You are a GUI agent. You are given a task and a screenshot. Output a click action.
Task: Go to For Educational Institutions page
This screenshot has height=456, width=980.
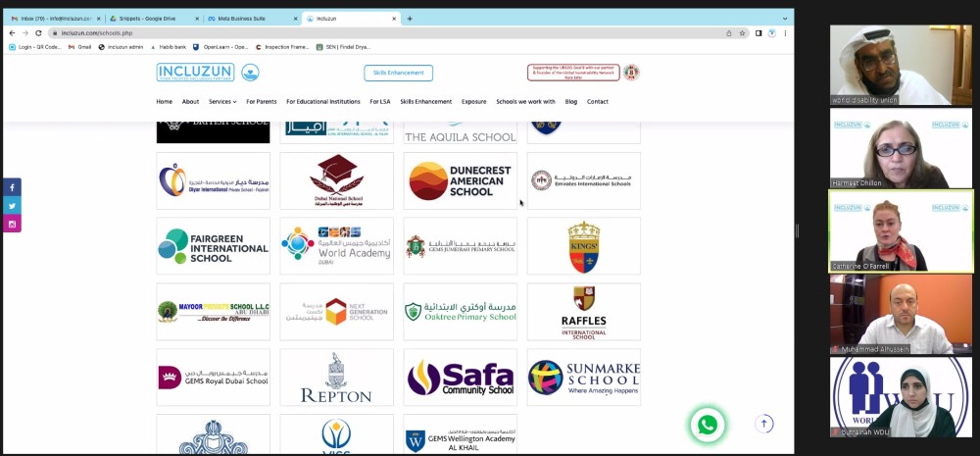323,101
